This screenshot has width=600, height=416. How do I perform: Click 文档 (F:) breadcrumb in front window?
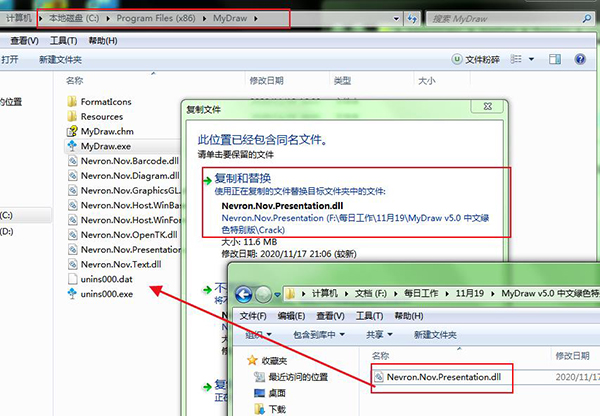(370, 294)
